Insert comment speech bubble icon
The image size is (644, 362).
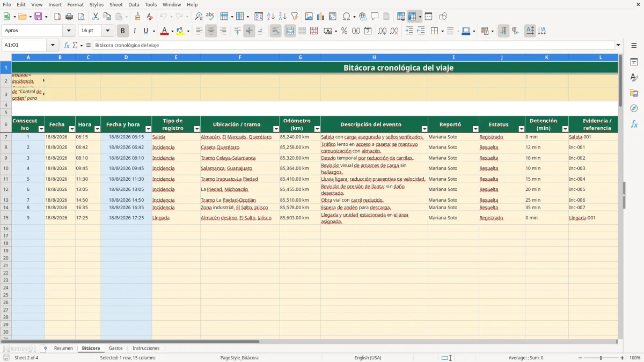pos(375,17)
